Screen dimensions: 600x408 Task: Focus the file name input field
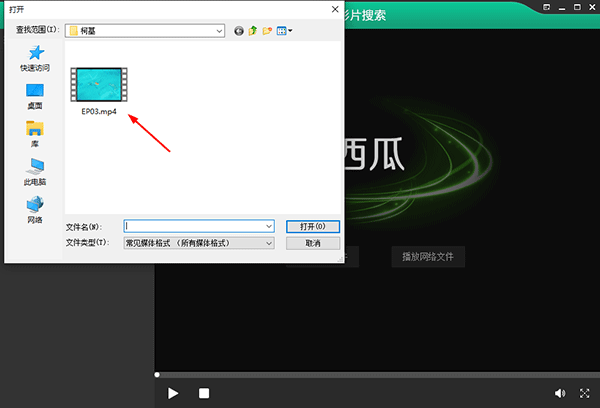pos(199,226)
